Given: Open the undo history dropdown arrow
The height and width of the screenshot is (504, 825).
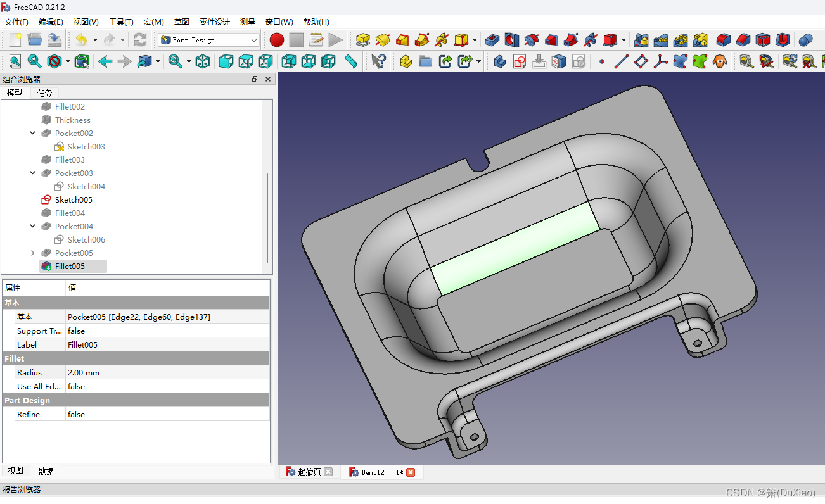Looking at the screenshot, I should point(95,40).
